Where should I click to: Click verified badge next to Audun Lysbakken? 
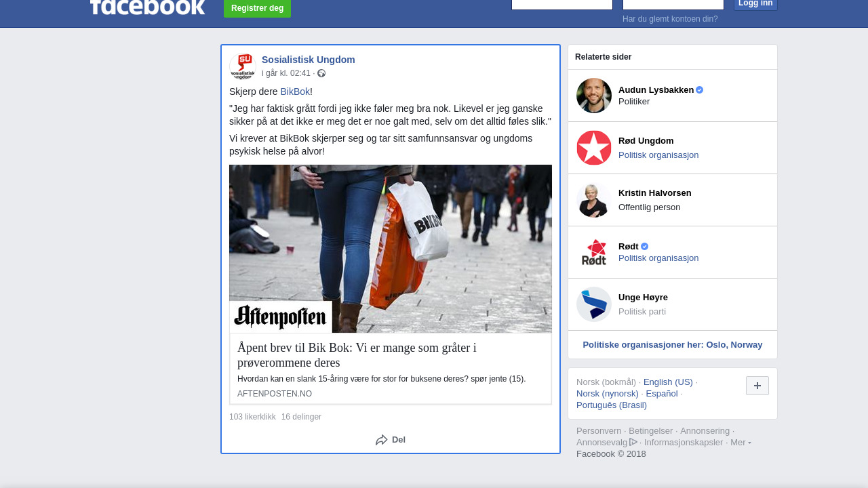click(x=700, y=89)
